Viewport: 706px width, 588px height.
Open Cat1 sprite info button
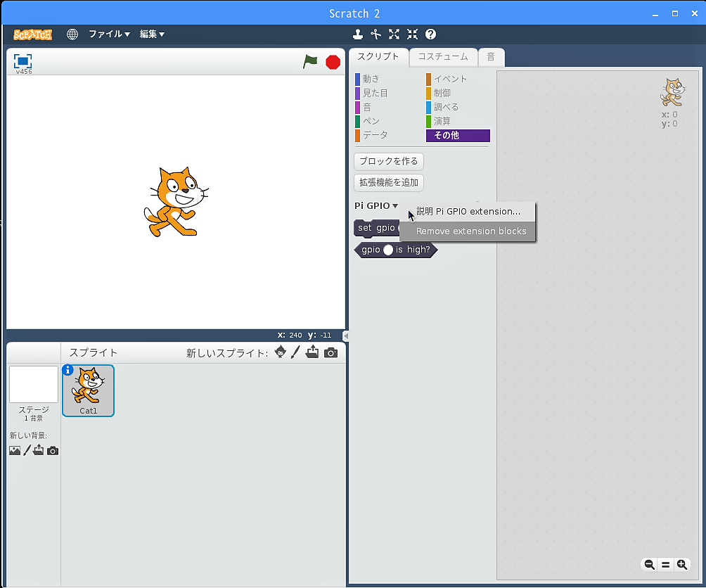point(68,370)
